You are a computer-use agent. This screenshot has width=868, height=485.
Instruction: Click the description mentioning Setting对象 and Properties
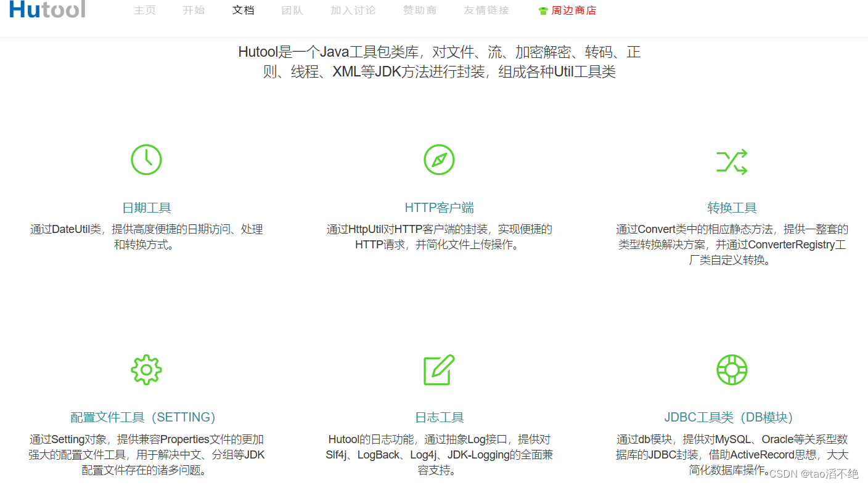pyautogui.click(x=147, y=455)
